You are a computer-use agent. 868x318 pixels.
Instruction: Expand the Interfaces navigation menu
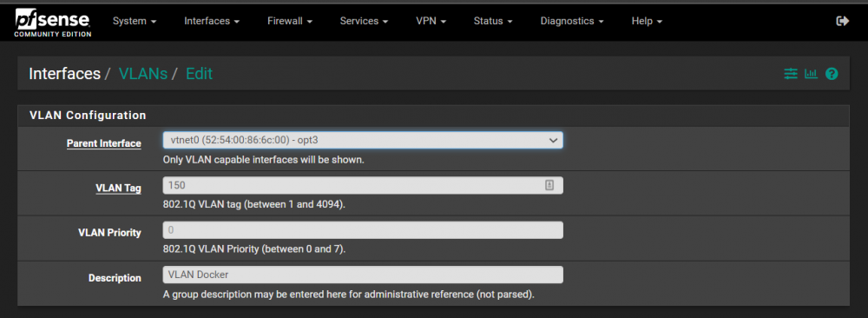coord(212,21)
